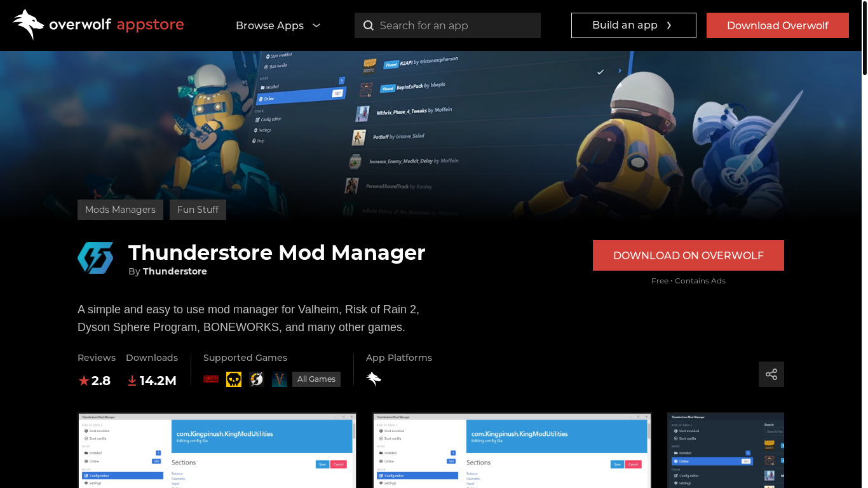Open the first config editor screenshot
This screenshot has width=868, height=488.
[x=217, y=451]
